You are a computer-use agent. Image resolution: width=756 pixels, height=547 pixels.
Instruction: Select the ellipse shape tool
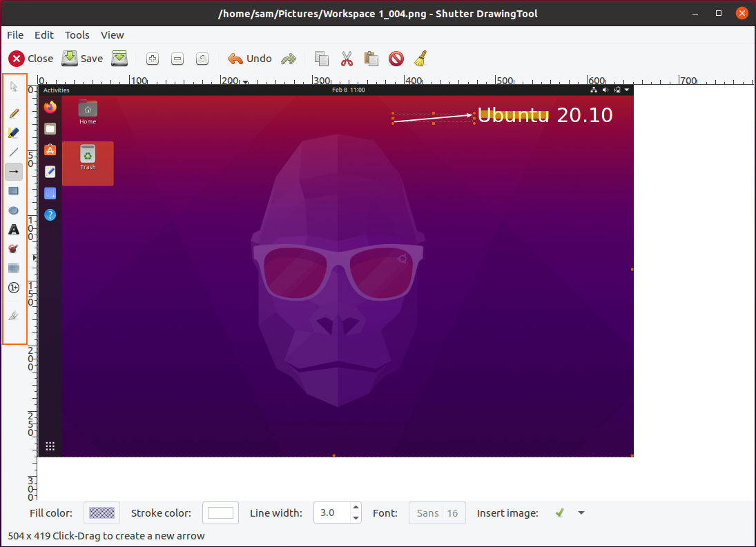coord(14,210)
